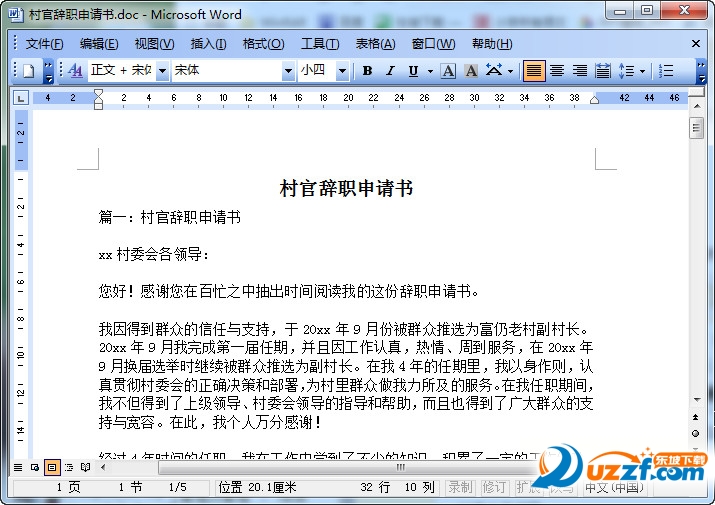Screen dimensions: 715x505
Task: Align paragraph text to the right
Action: tap(580, 71)
